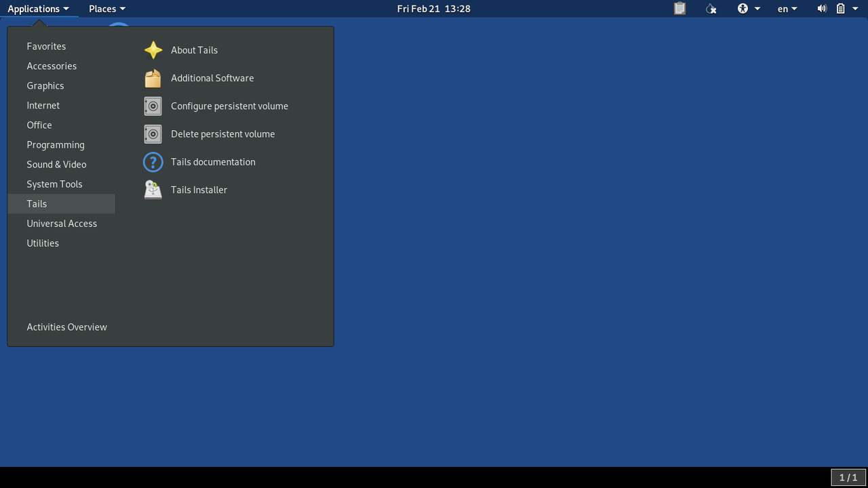This screenshot has height=488, width=868.
Task: Launch Additional Software by its label
Action: tap(212, 78)
